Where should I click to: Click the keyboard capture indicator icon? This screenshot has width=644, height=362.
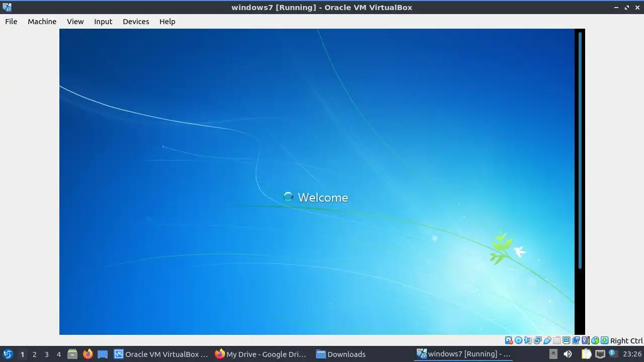point(604,340)
